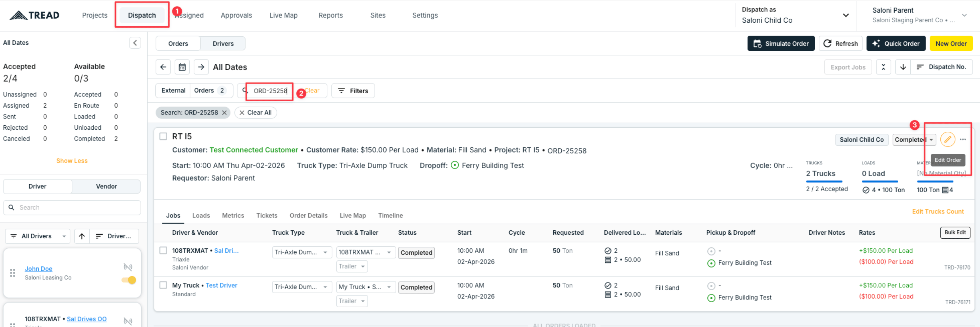Screen dimensions: 980x327
Task: Click the loads checkmark icon in summary
Action: click(865, 190)
